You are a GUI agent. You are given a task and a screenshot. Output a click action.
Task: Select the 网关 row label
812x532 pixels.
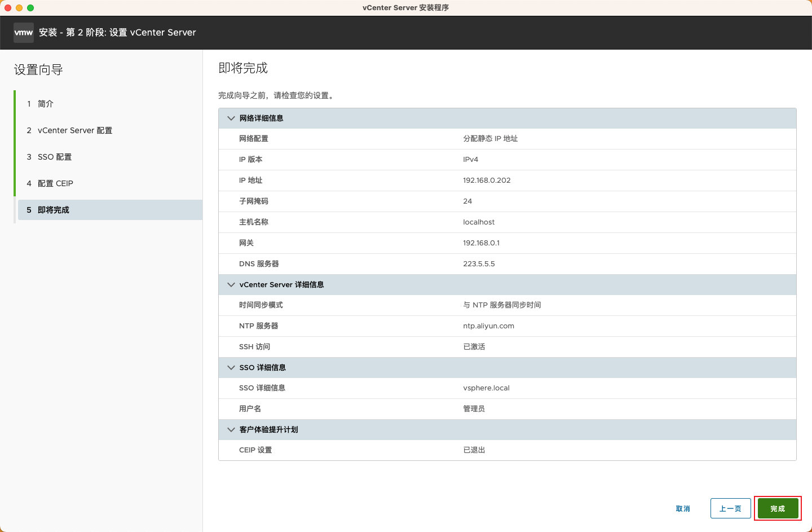(x=246, y=243)
